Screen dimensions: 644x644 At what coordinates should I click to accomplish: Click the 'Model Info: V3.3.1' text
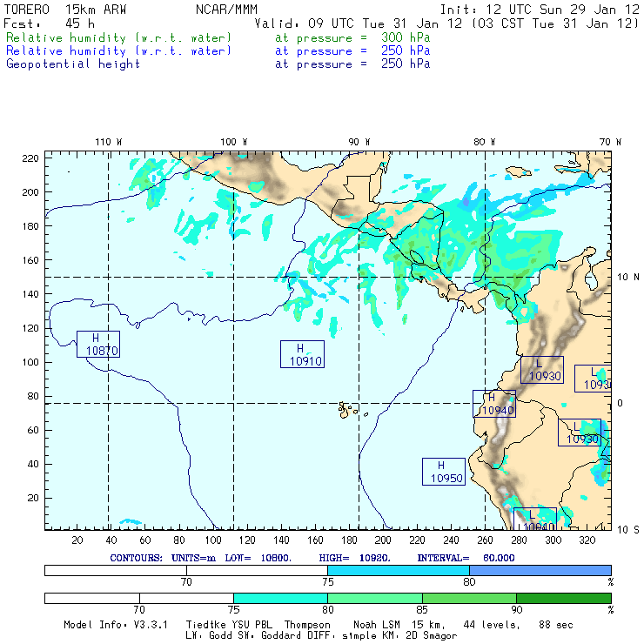tap(116, 625)
